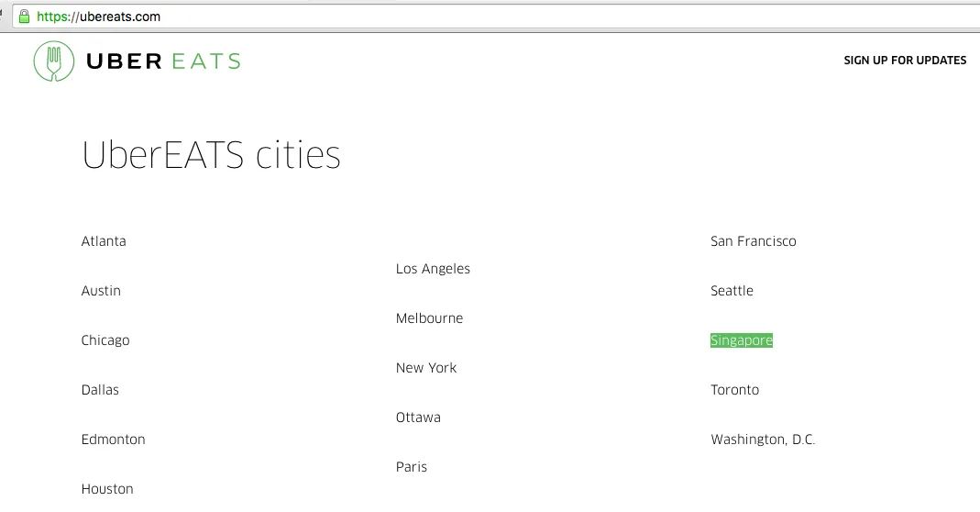Open the Houston city link
This screenshot has width=980, height=512.
[107, 489]
